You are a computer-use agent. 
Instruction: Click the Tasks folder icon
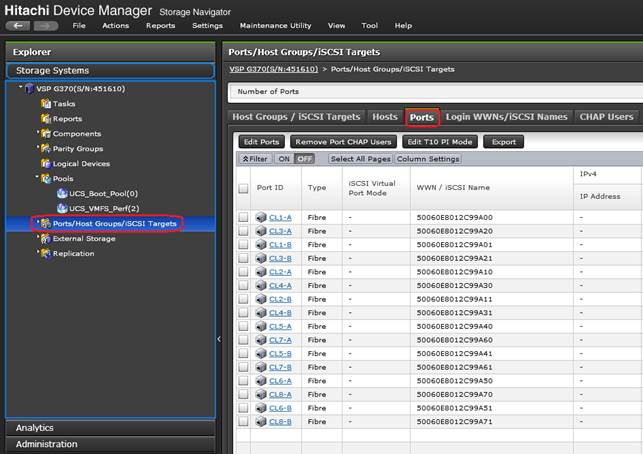(46, 104)
